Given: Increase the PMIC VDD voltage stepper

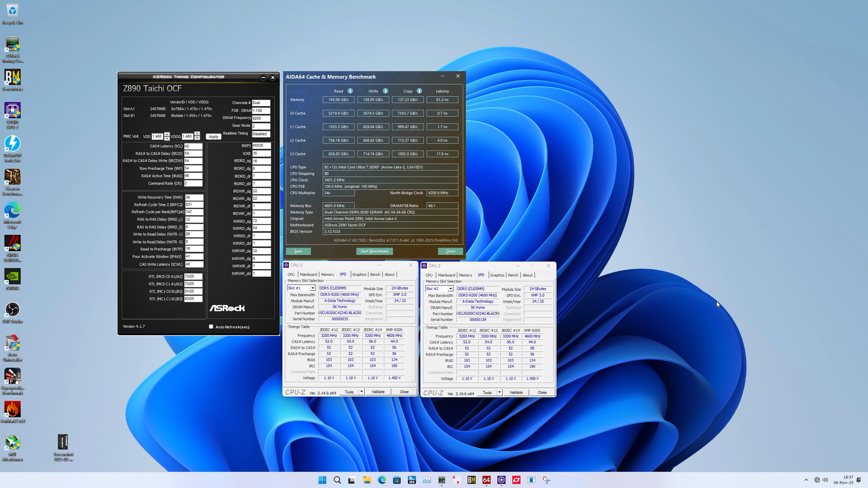Looking at the screenshot, I should (167, 134).
